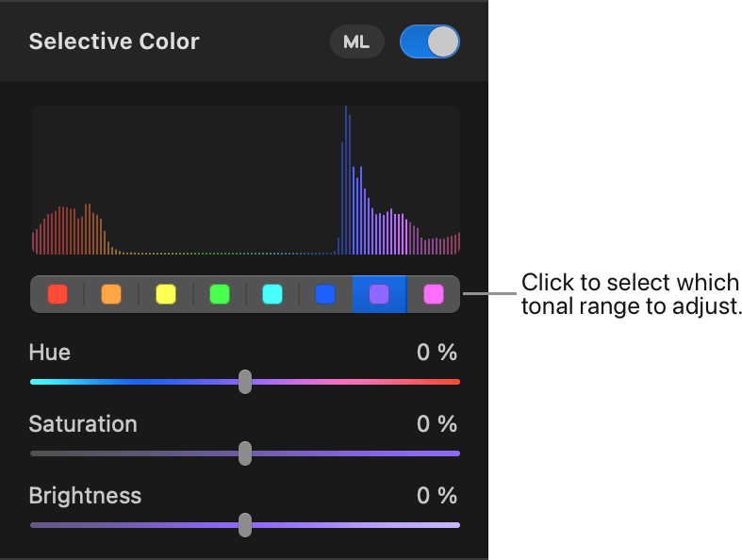Click the Selective Color panel title
The image size is (742, 560).
tap(114, 41)
